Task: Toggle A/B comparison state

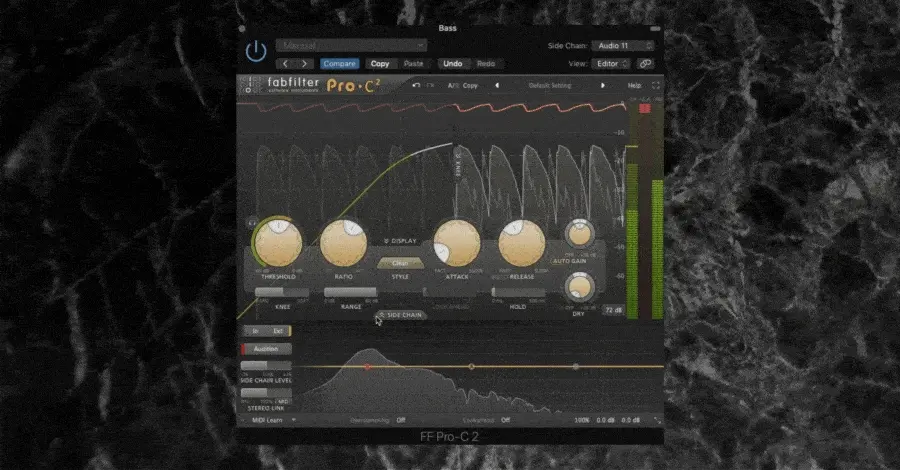Action: 453,86
